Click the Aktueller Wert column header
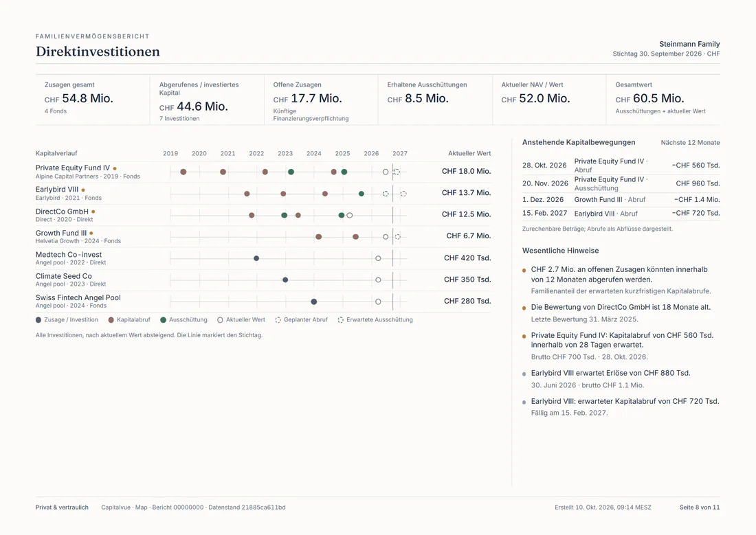This screenshot has height=535, width=756. click(x=469, y=153)
